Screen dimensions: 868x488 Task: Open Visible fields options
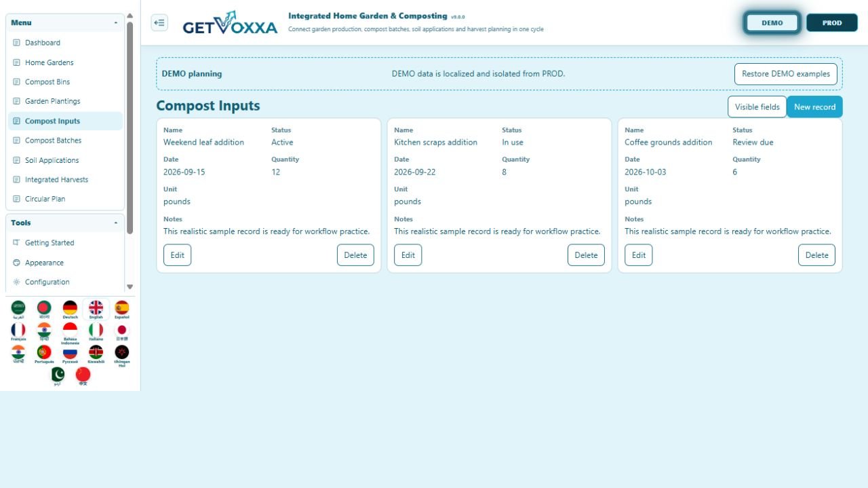757,107
